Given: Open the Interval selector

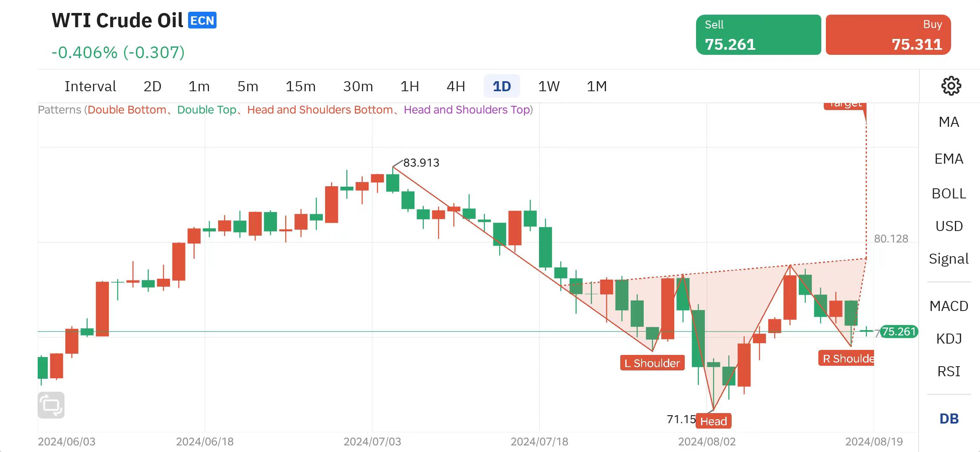Looking at the screenshot, I should [90, 86].
